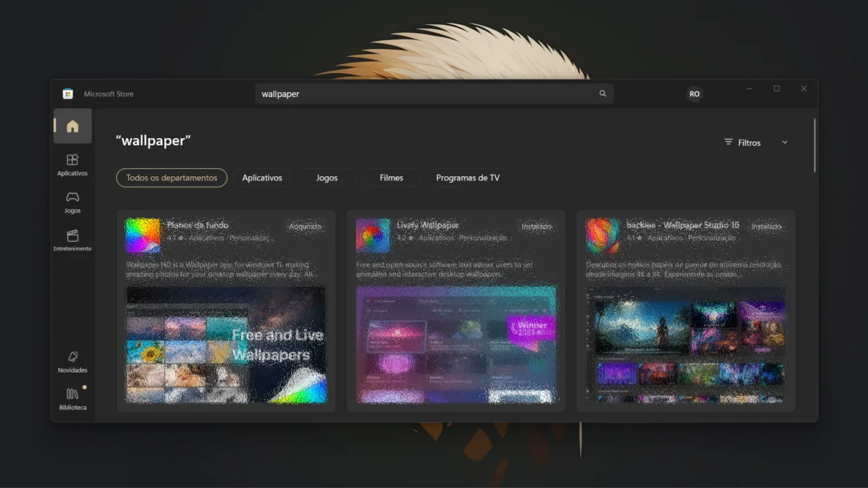The height and width of the screenshot is (488, 868).
Task: Open Entretenimento in the sidebar
Action: tap(73, 240)
